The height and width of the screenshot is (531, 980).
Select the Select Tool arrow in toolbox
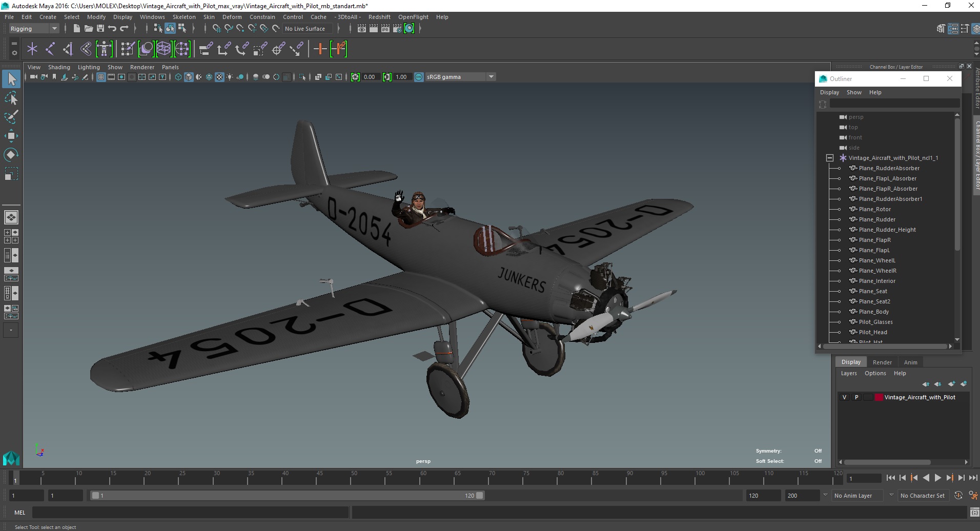pos(11,79)
